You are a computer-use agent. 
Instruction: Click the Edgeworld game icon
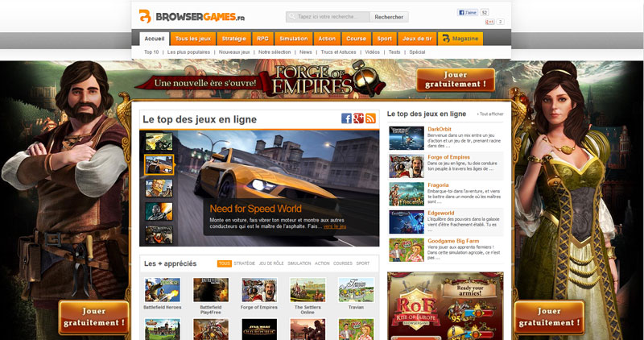tap(407, 222)
